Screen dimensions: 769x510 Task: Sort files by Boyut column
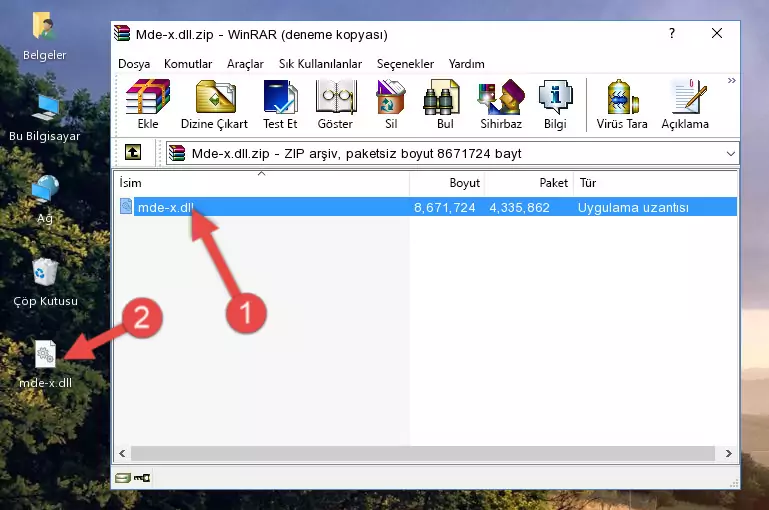(447, 183)
